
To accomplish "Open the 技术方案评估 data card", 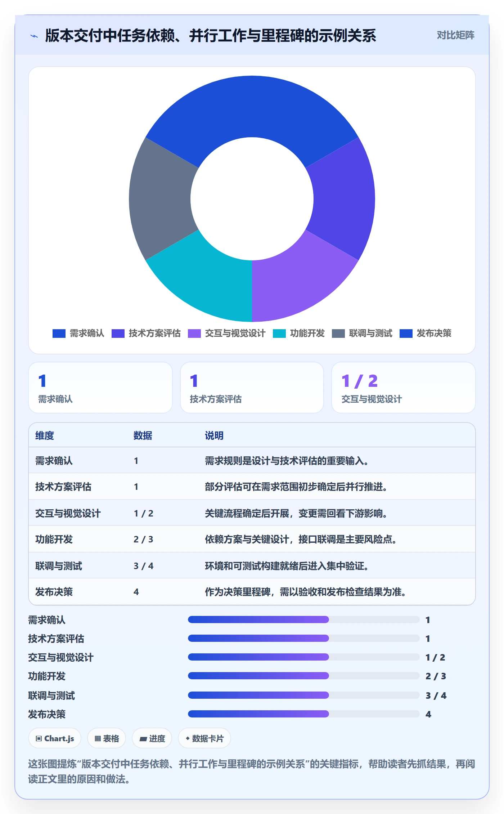I will click(252, 388).
